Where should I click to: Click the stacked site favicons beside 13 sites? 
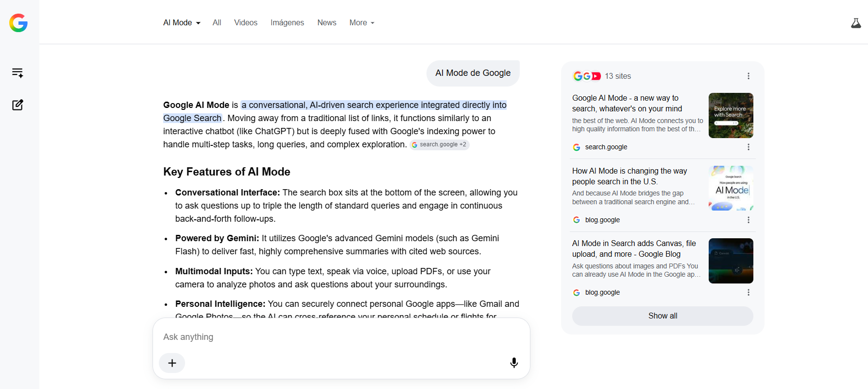[587, 76]
